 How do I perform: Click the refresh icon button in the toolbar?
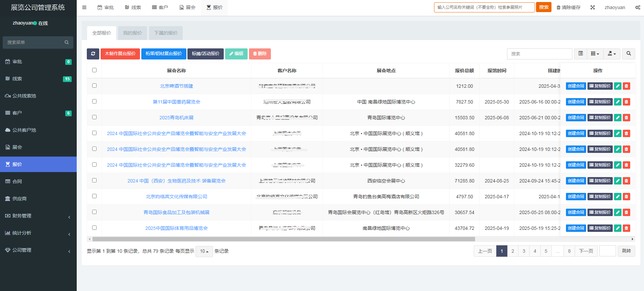(x=93, y=54)
